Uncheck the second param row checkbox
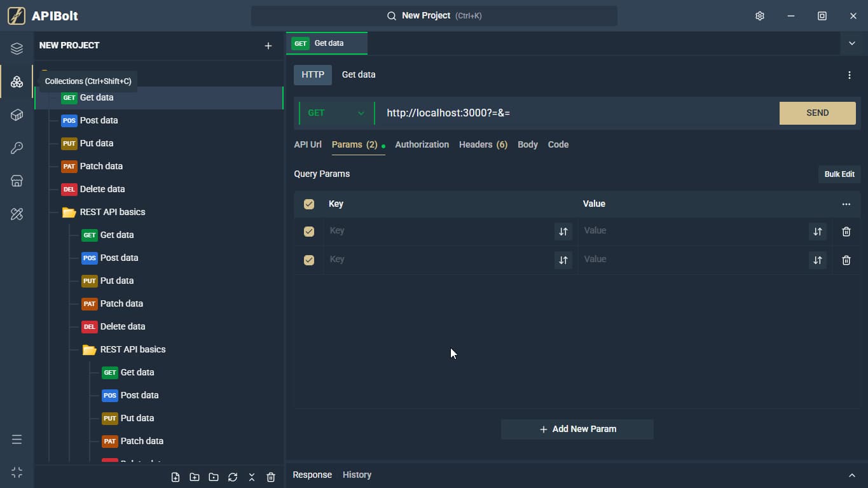 tap(309, 260)
